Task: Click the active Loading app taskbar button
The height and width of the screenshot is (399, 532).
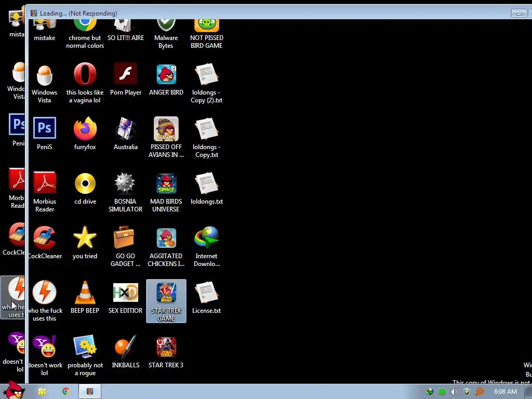Action: pyautogui.click(x=90, y=392)
